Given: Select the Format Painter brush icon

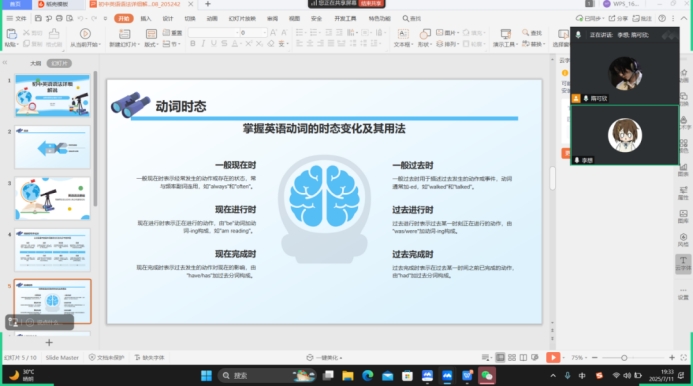Looking at the screenshot, I should tap(54, 34).
